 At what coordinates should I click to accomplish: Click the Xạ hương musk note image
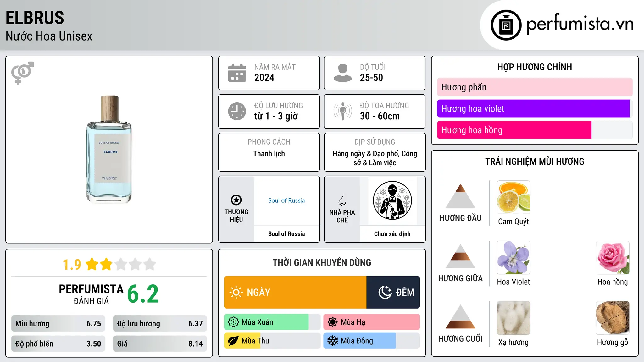pos(514,318)
